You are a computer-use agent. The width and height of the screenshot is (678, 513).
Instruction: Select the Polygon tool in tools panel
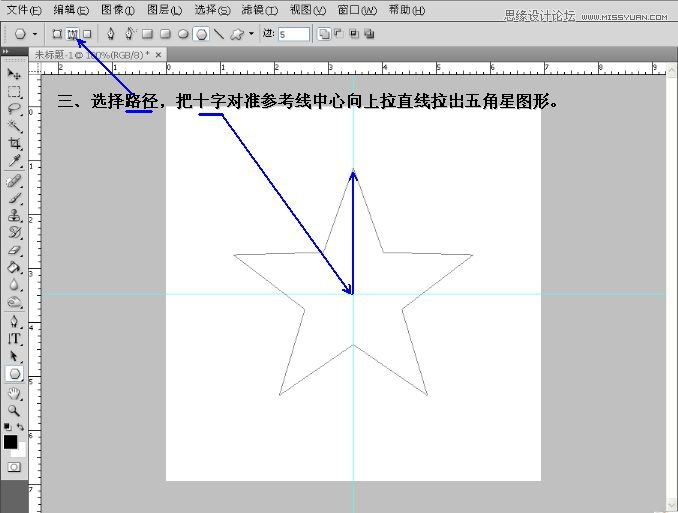click(x=14, y=374)
